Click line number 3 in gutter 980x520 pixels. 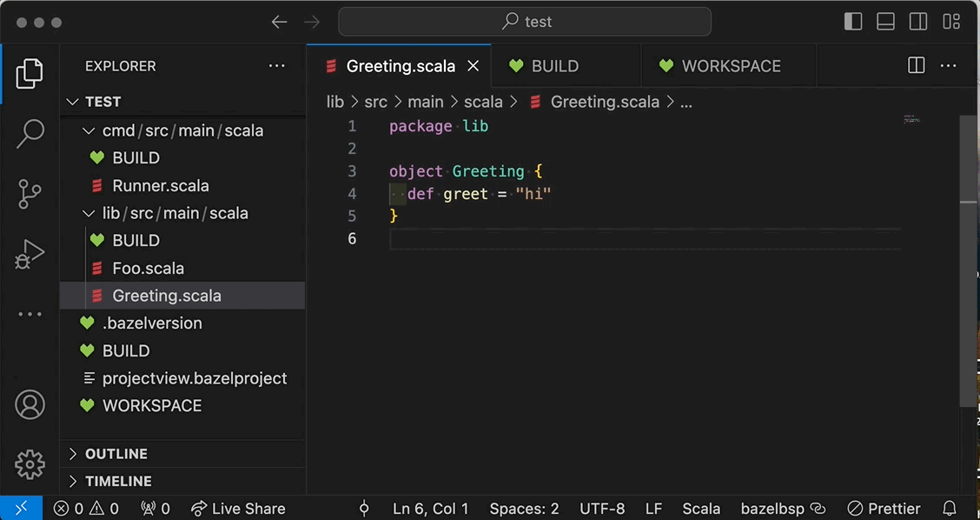pyautogui.click(x=352, y=170)
